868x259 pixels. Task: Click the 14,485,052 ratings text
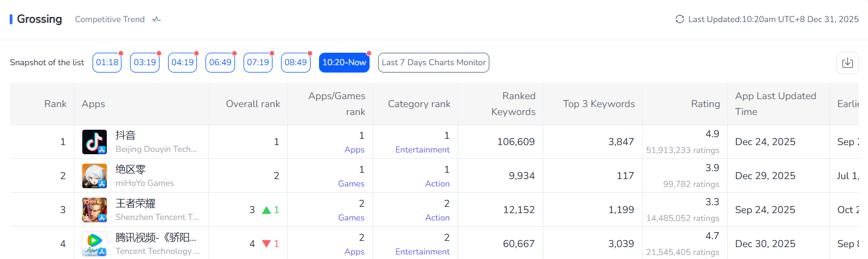pos(682,218)
